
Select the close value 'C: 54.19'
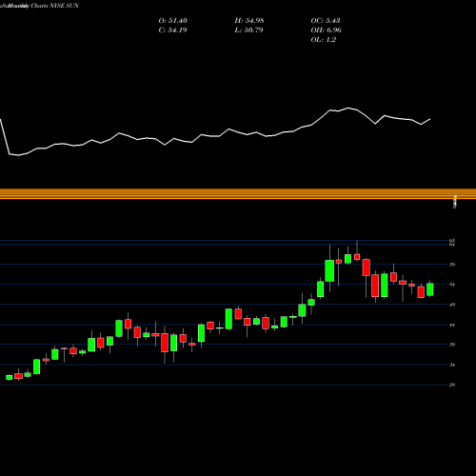(172, 30)
